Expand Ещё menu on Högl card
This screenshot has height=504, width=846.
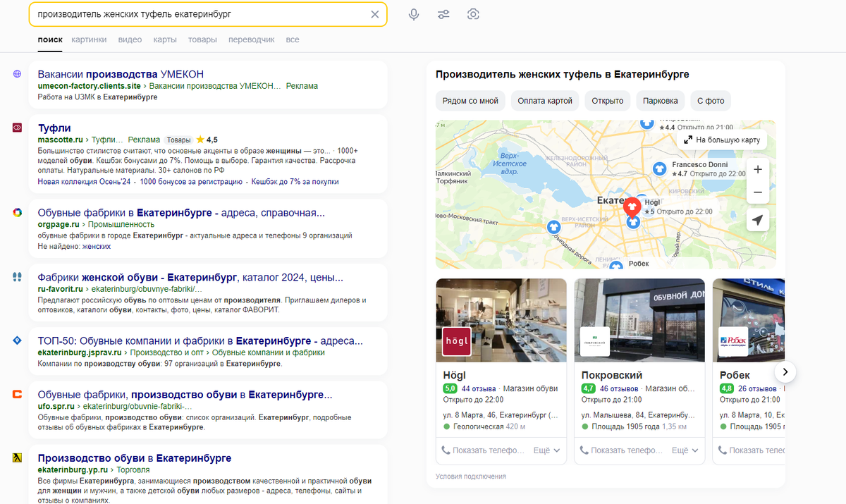point(546,450)
